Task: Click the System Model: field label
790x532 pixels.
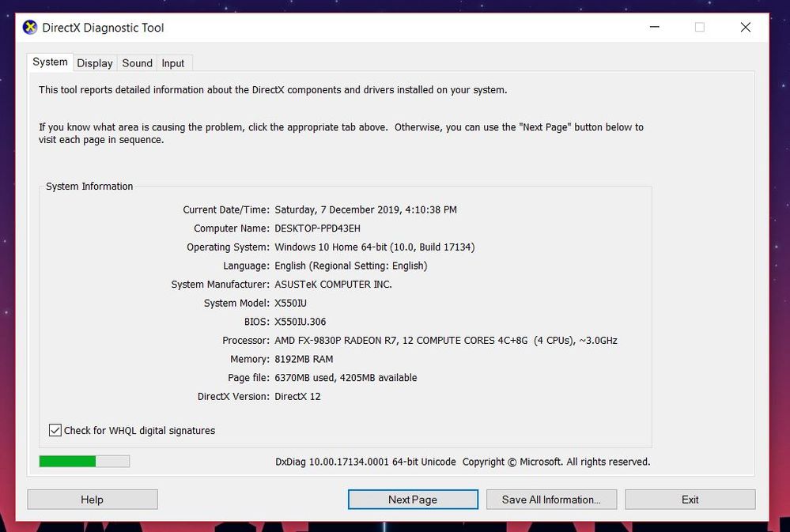Action: coord(236,303)
